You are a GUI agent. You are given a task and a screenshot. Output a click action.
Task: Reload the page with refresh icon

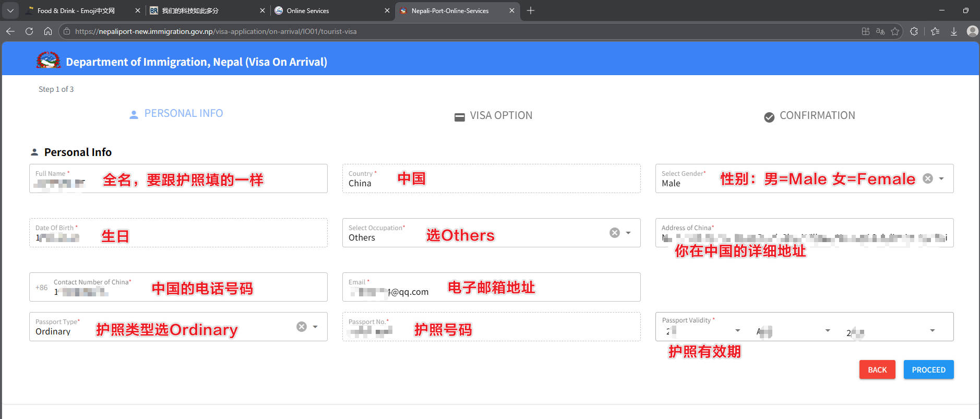coord(29,31)
